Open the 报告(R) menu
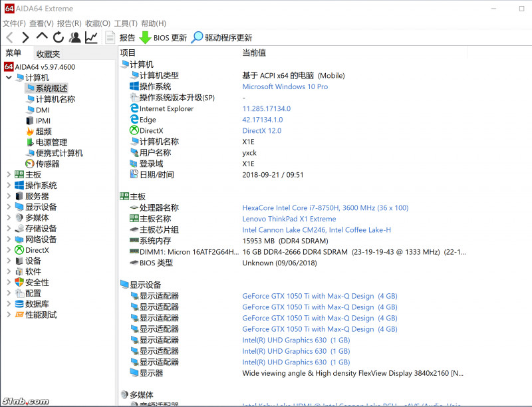Screen dimensions: 532x407 pos(69,23)
